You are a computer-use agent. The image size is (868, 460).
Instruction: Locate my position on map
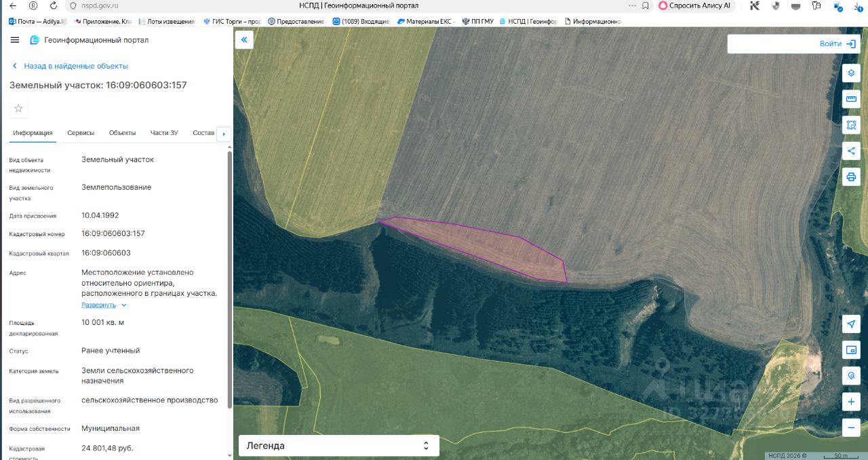tap(851, 324)
